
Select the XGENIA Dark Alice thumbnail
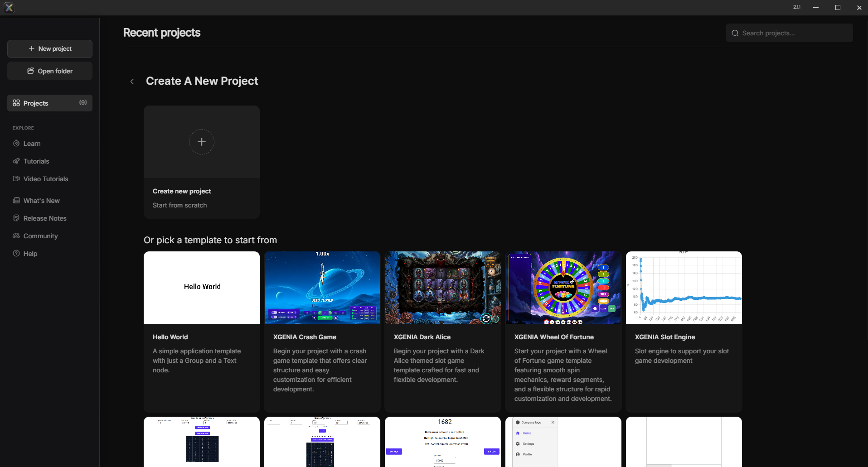(443, 288)
